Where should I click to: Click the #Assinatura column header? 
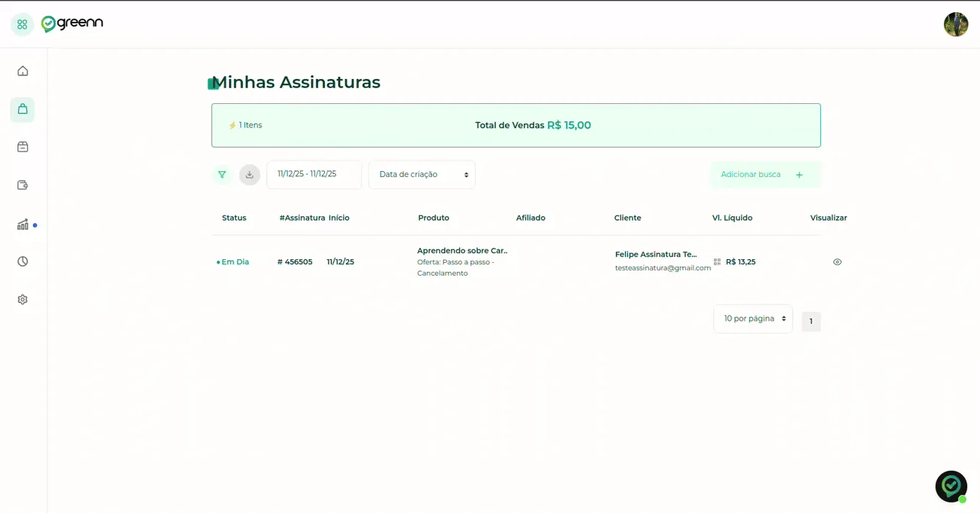click(302, 218)
